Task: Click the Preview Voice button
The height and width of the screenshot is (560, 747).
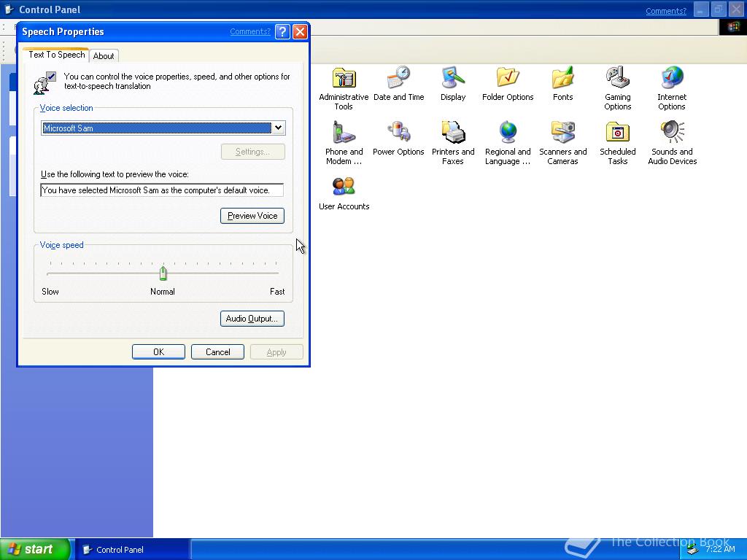Action: (x=252, y=216)
